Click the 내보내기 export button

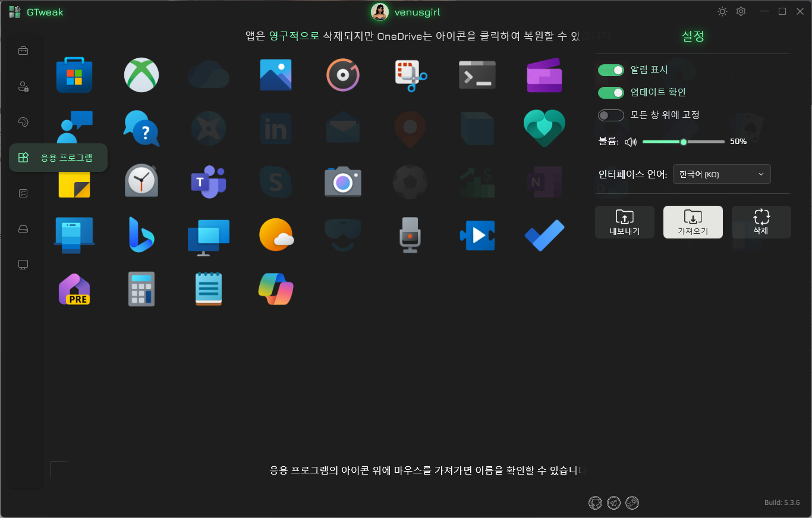click(x=625, y=222)
